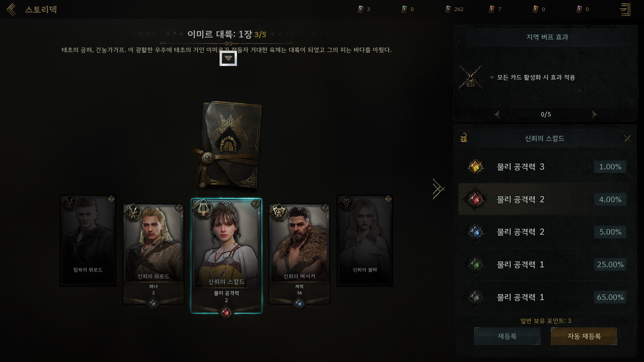
Task: Go back using the top-left arrow
Action: (11, 10)
